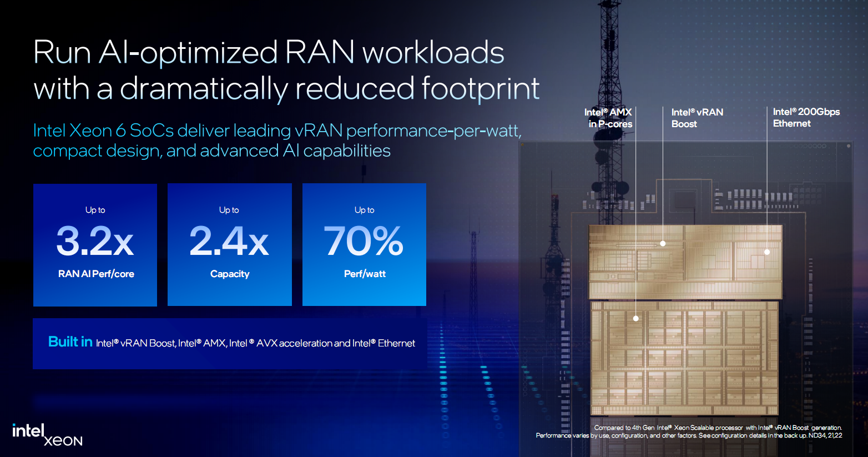Viewport: 868px width, 457px height.
Task: Click the 'Compared to 4th Gen Intel' footnote
Action: pyautogui.click(x=718, y=428)
